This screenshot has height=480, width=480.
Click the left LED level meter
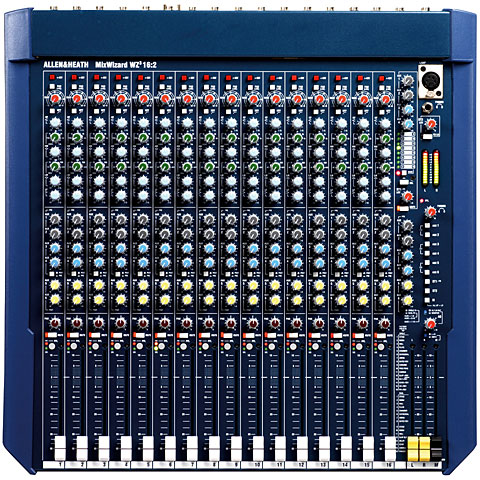click(x=425, y=168)
